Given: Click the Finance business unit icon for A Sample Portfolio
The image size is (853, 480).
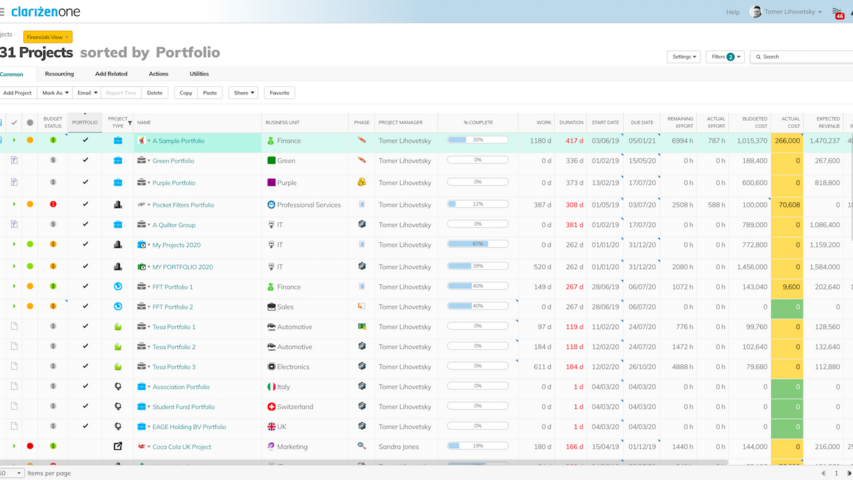Looking at the screenshot, I should (x=271, y=141).
